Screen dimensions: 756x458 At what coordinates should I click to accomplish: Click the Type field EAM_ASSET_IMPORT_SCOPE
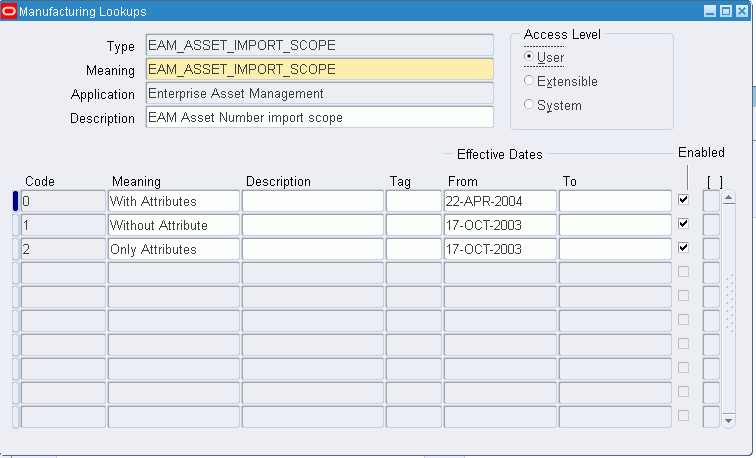[x=320, y=45]
